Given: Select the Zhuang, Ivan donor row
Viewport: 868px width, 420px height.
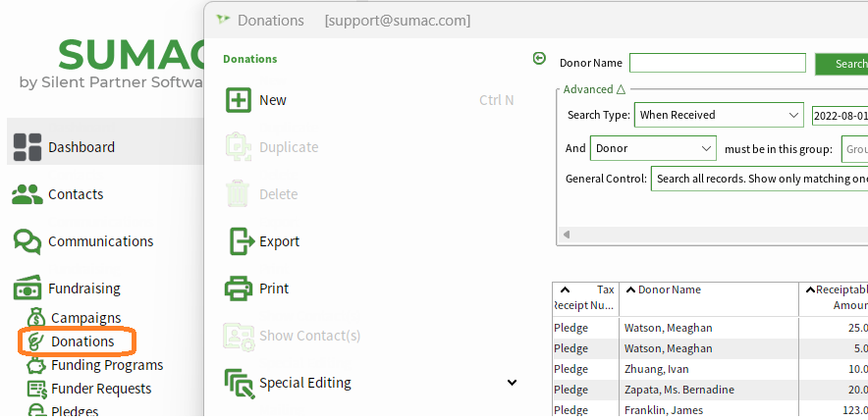Looking at the screenshot, I should coord(710,369).
